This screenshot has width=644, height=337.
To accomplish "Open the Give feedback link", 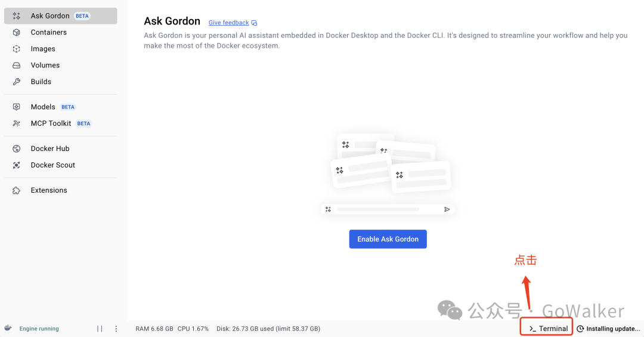I will pyautogui.click(x=229, y=23).
